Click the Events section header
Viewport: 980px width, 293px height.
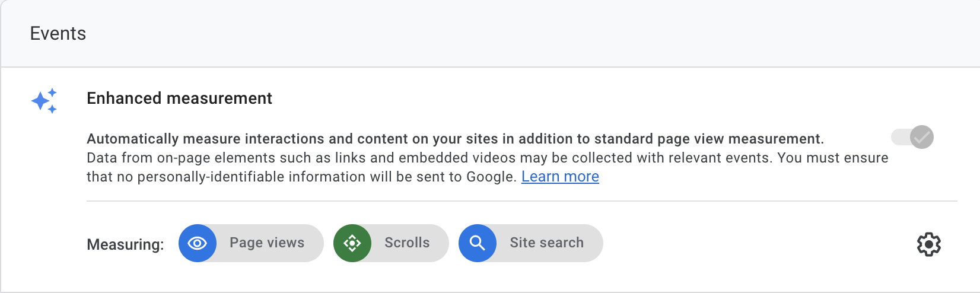[x=58, y=33]
